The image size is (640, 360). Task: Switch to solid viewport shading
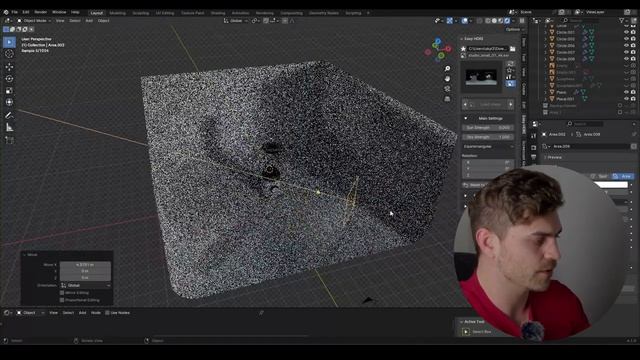(x=494, y=20)
